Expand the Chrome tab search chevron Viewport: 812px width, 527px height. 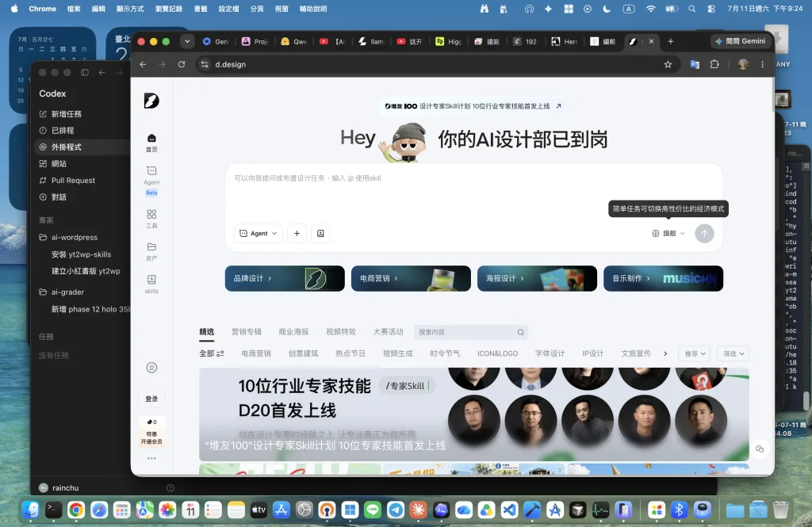pos(187,41)
